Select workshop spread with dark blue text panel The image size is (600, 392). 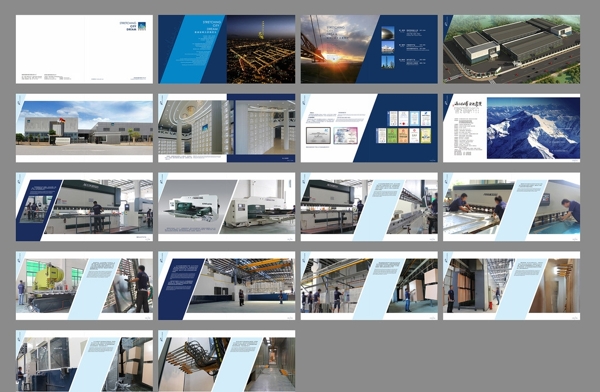(84, 207)
